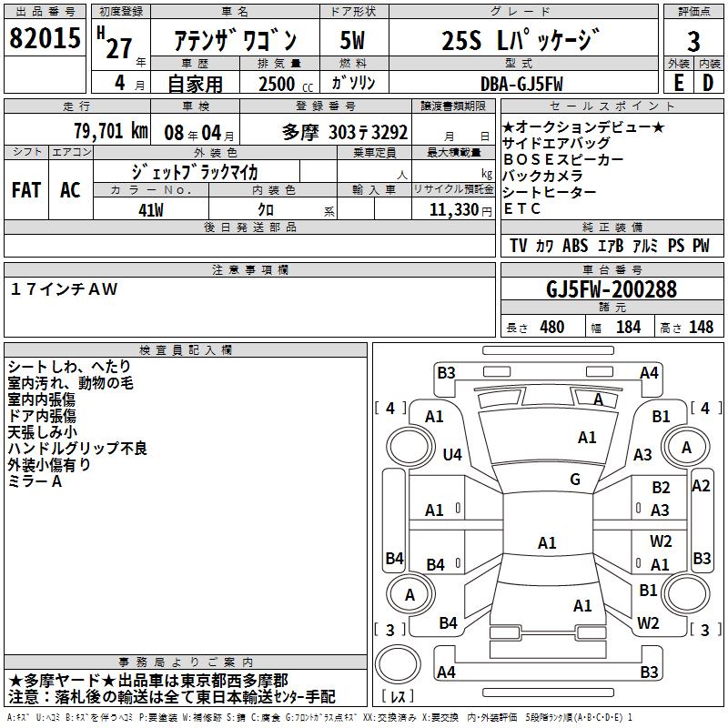Select the BOSEスピーカー sales point

563,159
